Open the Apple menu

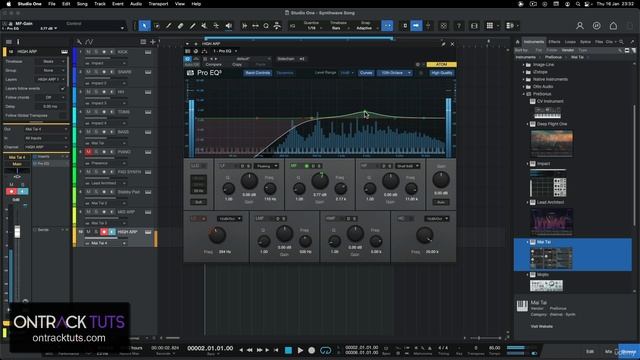9,4
